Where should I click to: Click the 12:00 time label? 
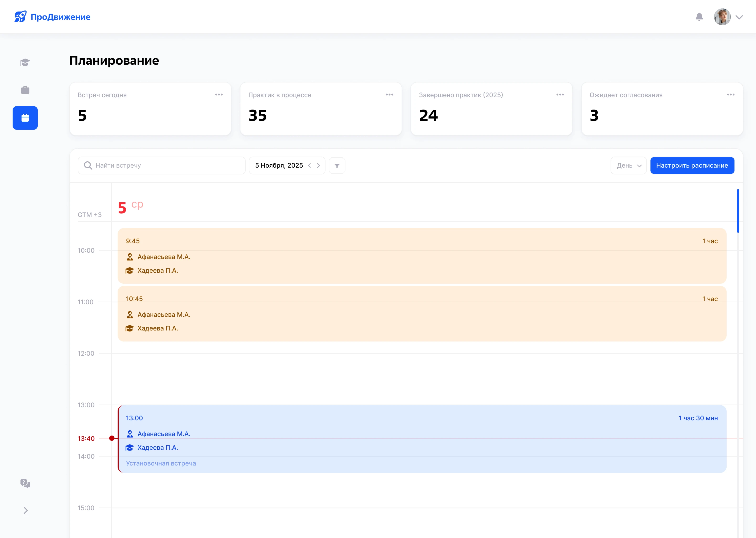[x=86, y=354]
